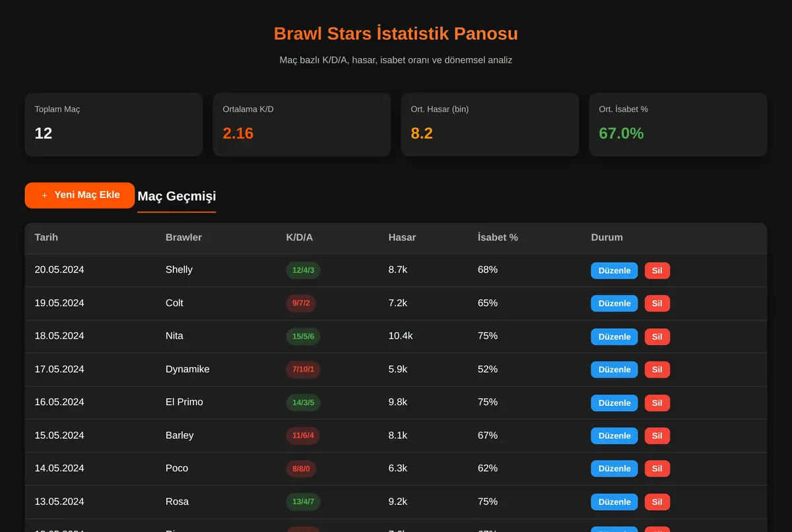Click the 9/7/2 K/D/A badge
This screenshot has height=532, width=792.
(301, 304)
